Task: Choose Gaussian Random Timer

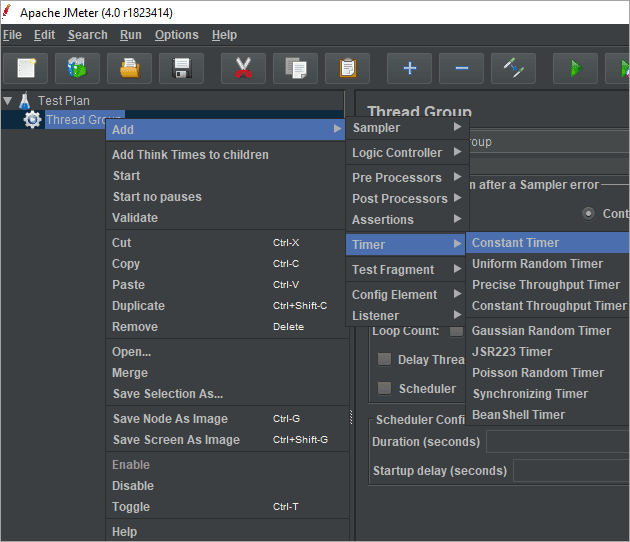Action: point(548,330)
